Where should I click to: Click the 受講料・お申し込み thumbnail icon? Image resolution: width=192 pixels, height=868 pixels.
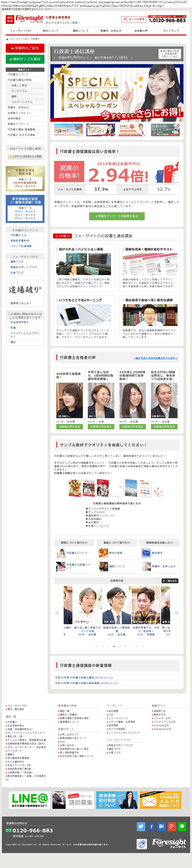coord(146,566)
